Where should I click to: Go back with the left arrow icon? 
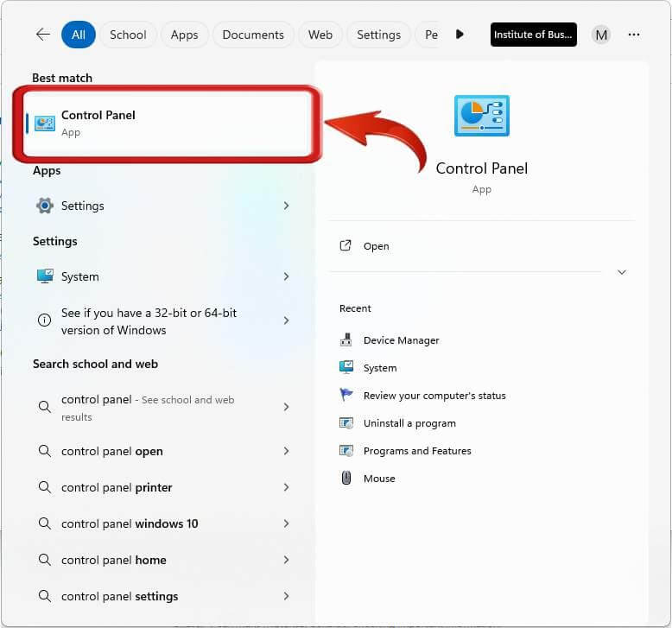point(43,35)
